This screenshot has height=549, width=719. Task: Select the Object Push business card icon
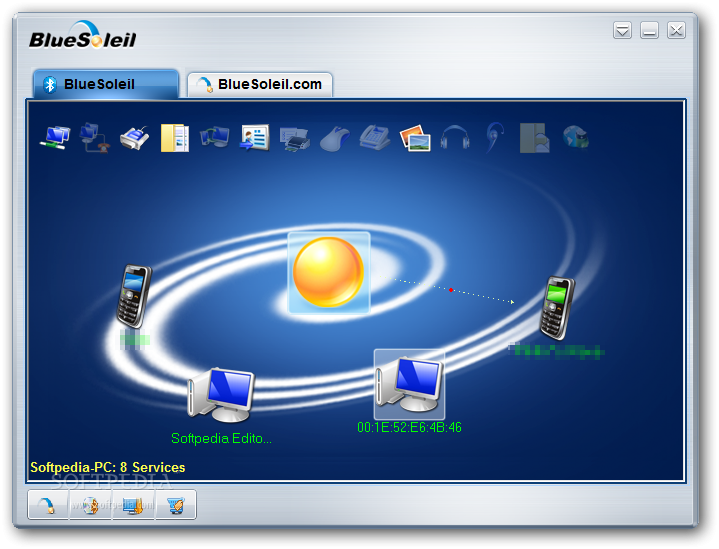[254, 138]
